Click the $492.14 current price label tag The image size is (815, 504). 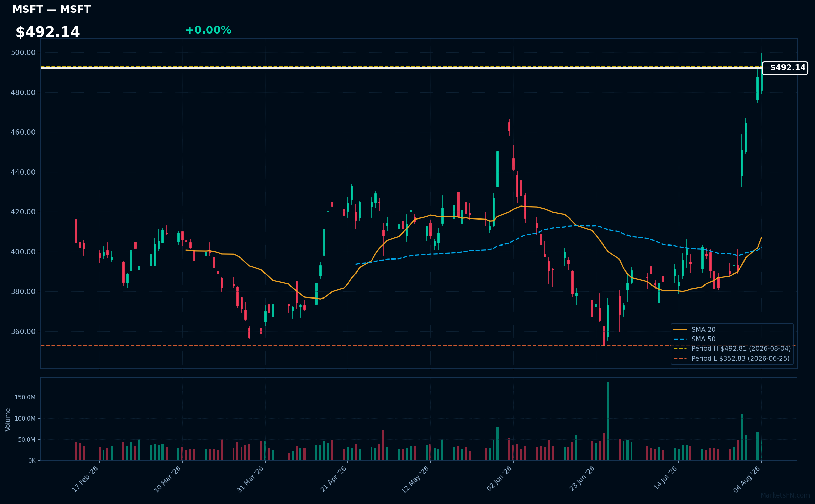click(785, 68)
